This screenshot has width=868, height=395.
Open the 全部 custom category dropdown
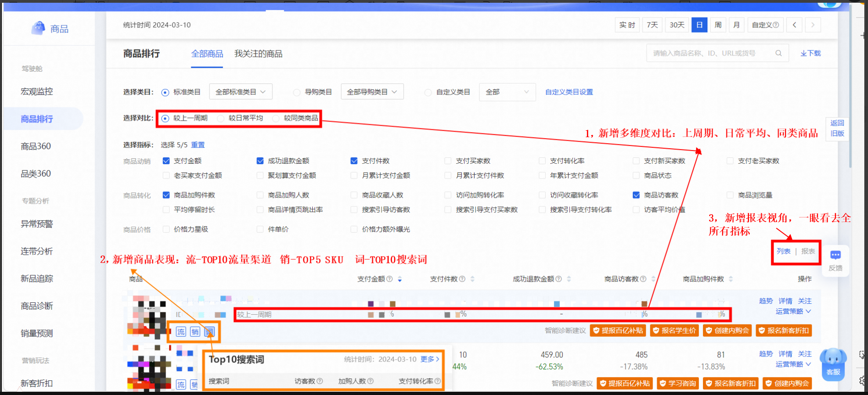(x=507, y=92)
